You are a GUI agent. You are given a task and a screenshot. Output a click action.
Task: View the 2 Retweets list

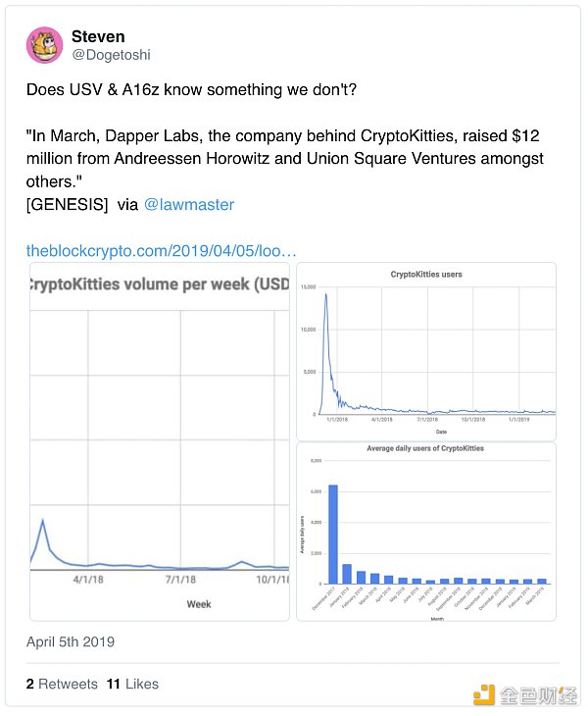(x=62, y=684)
